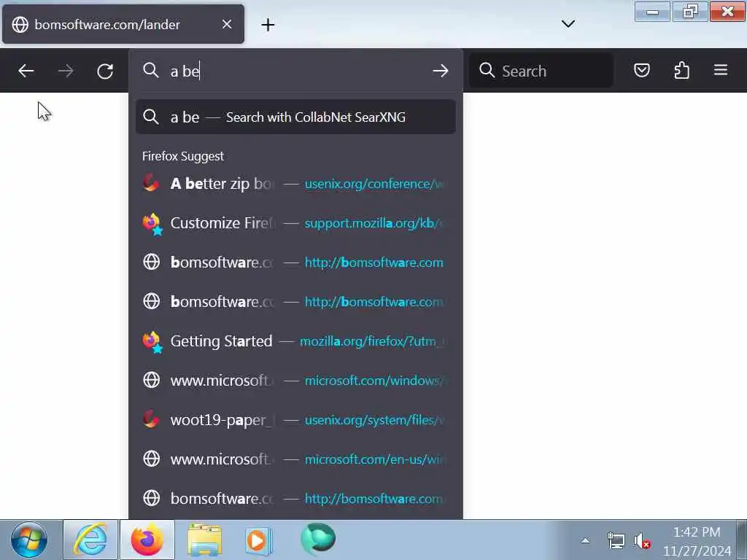Viewport: 747px width, 560px height.
Task: Expand the list all tabs chevron
Action: (568, 24)
